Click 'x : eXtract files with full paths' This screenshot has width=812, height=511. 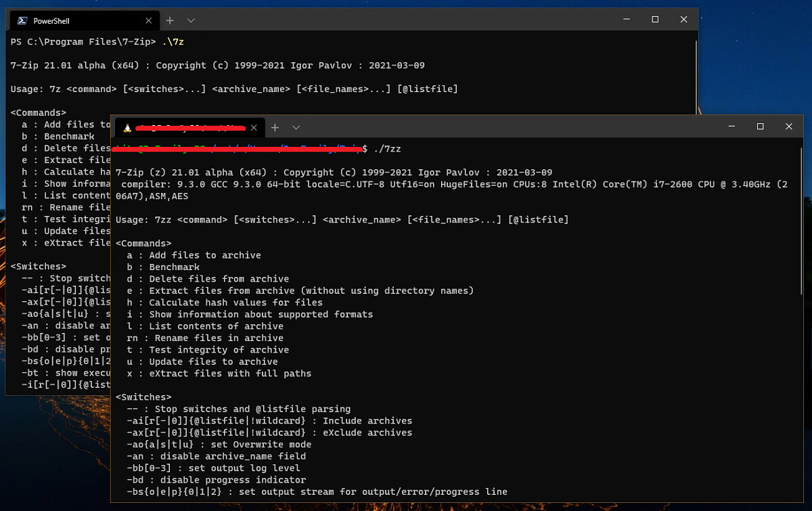[x=219, y=374]
